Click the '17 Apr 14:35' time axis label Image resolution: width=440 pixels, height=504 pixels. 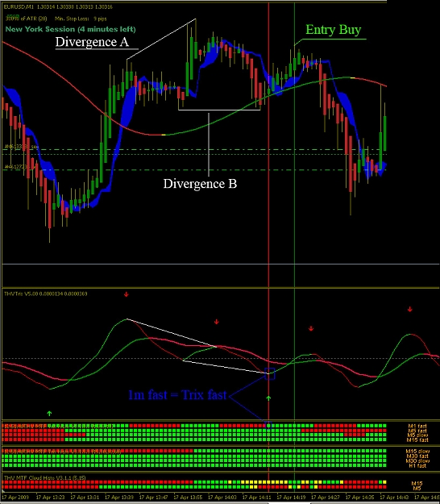point(359,498)
